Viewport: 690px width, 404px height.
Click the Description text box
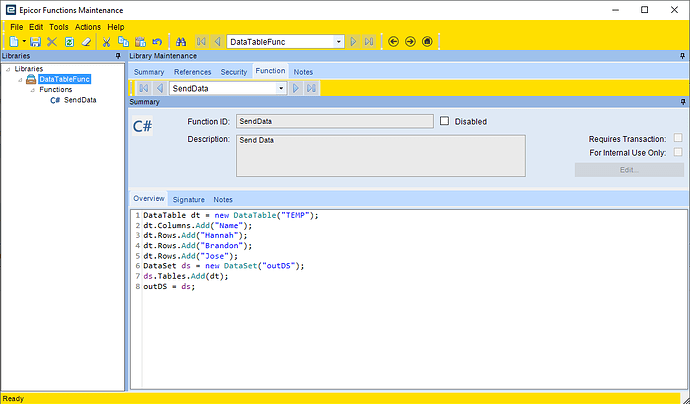click(381, 156)
